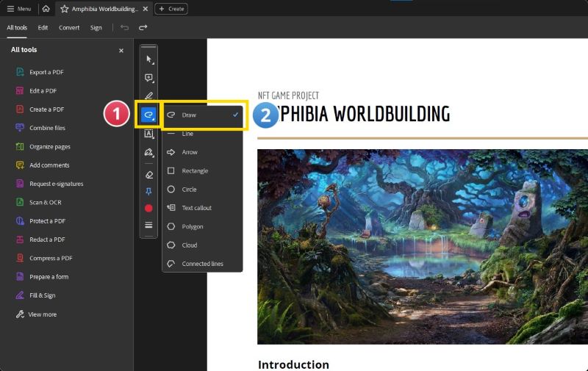588x371 pixels.
Task: Choose Line from the flyout menu
Action: coord(203,134)
